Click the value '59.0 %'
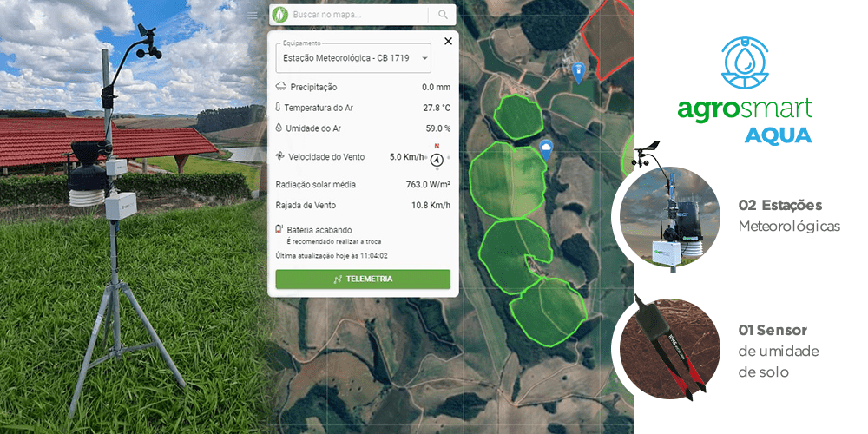This screenshot has height=434, width=868. [x=437, y=128]
